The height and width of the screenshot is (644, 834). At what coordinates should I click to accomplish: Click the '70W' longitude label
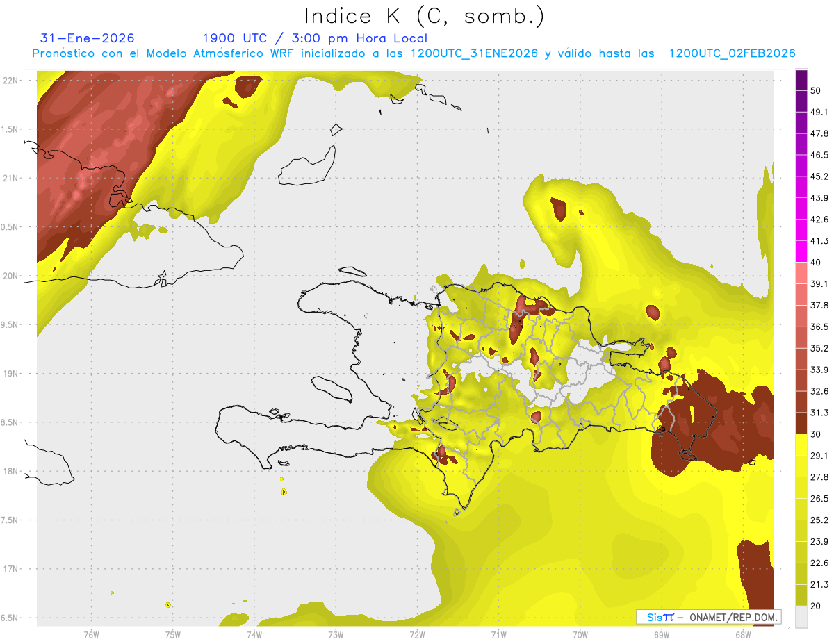pos(580,634)
